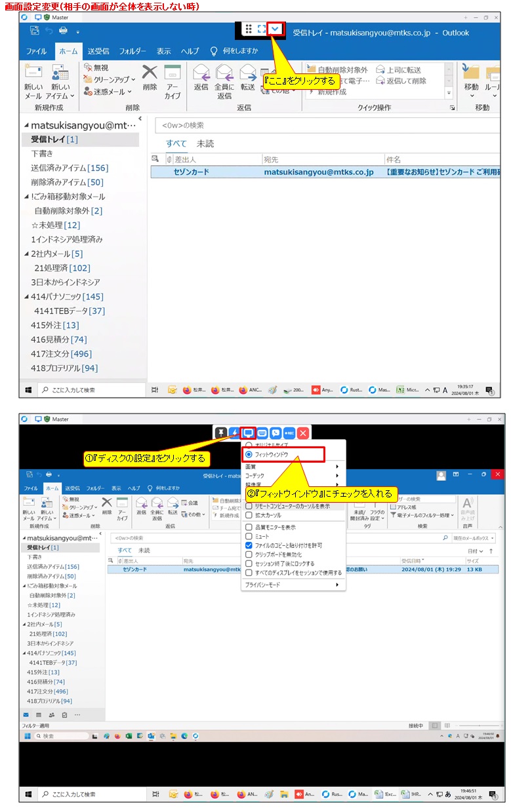Click the mail envelope icon in Outlook navigation bar
Viewport: 511px width, 812px height.
[x=26, y=714]
